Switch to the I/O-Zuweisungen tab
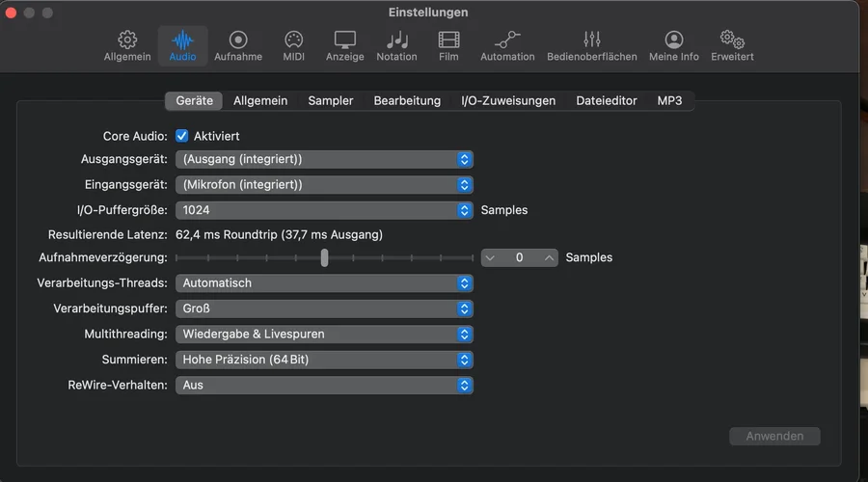The height and width of the screenshot is (482, 868). (508, 100)
